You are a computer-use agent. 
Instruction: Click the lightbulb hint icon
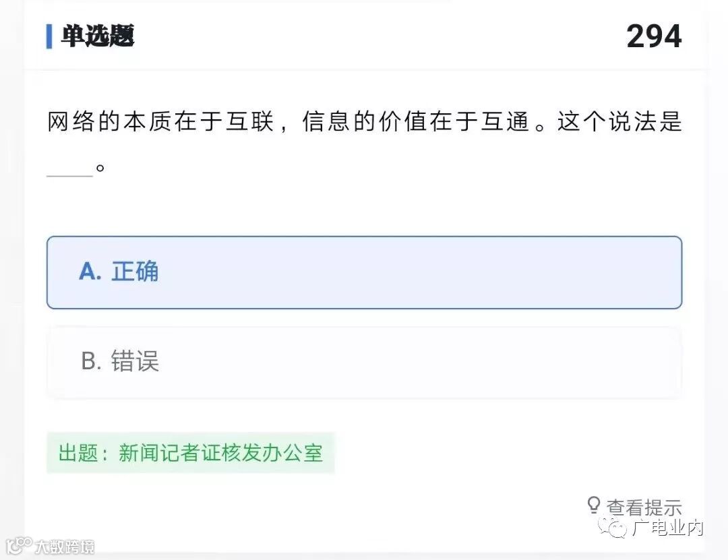point(593,505)
